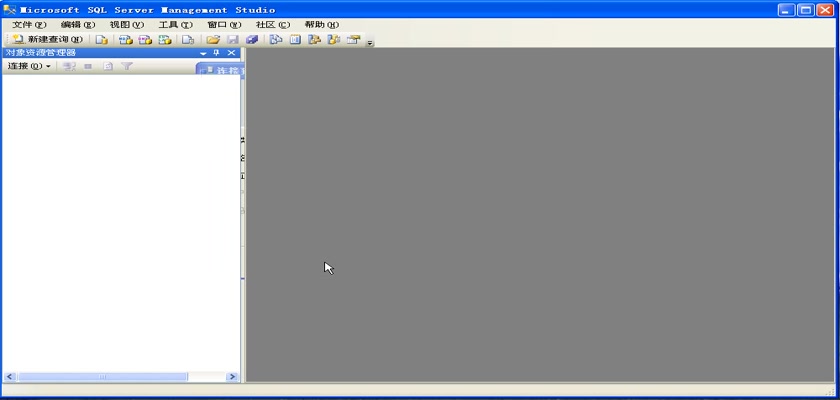
Task: Click the 对象资源管理器 panel title
Action: coord(41,52)
